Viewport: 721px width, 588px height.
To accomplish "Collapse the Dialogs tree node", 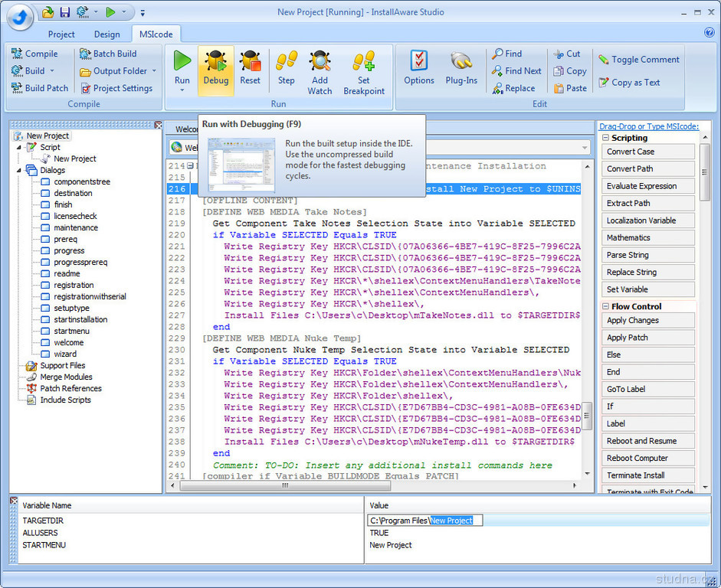I will (20, 170).
